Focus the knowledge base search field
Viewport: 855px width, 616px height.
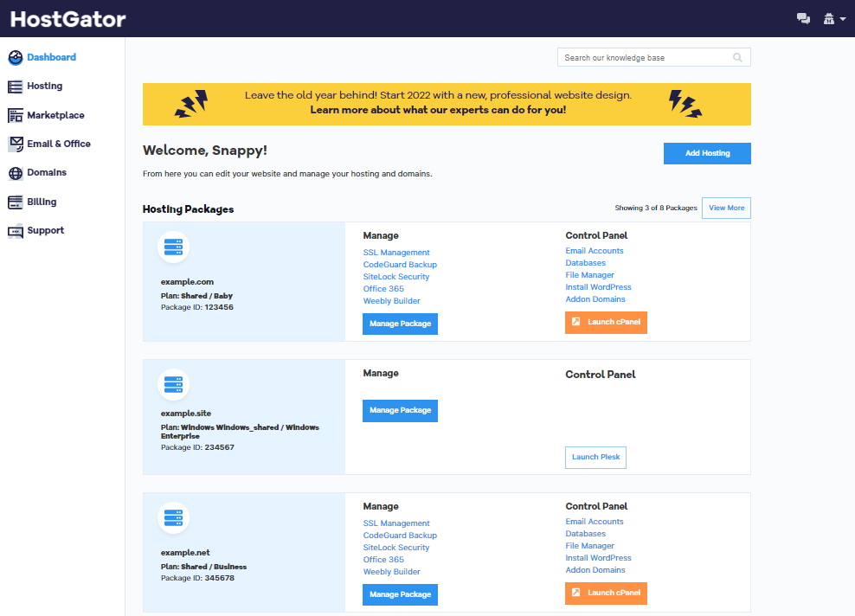click(x=653, y=57)
